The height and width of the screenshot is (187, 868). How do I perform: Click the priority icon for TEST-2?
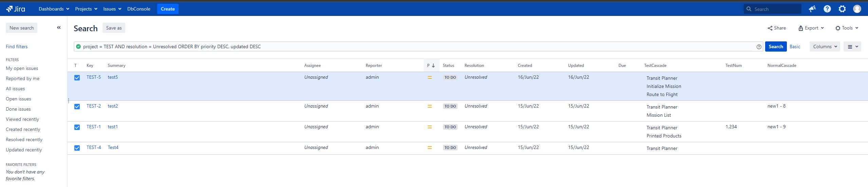pyautogui.click(x=429, y=106)
